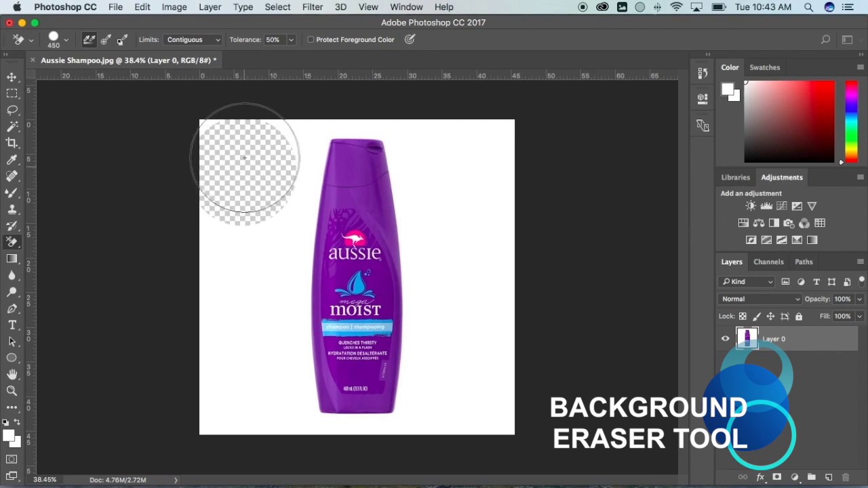
Task: Toggle lock transparent pixels
Action: [743, 317]
